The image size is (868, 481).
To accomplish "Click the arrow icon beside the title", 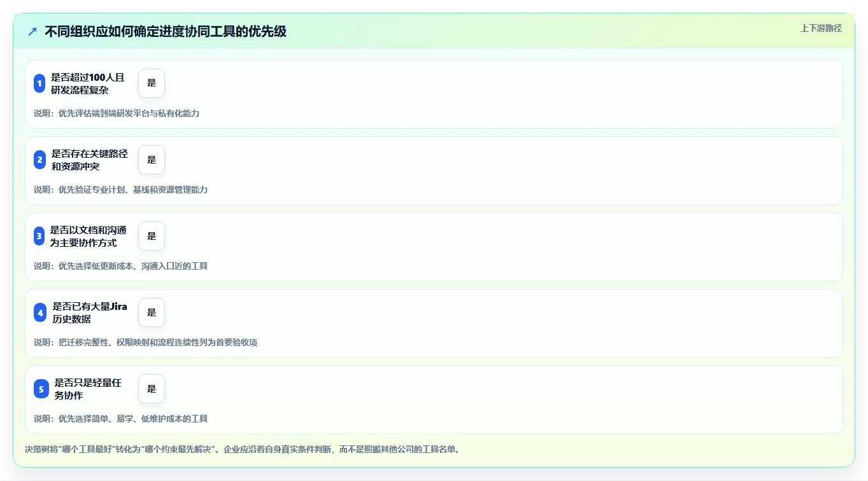I will tap(32, 32).
